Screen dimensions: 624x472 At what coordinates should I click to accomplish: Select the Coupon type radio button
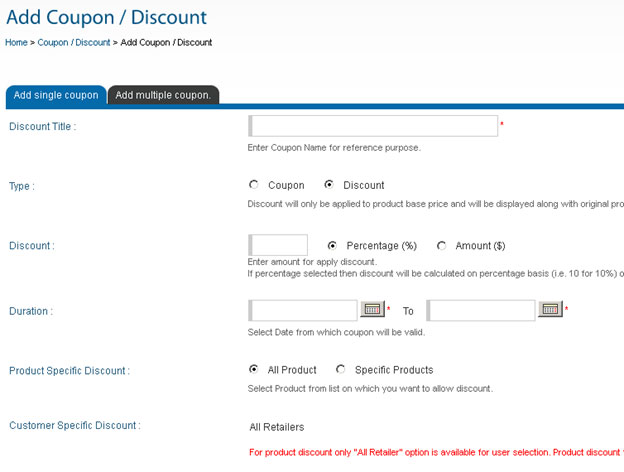pyautogui.click(x=254, y=185)
